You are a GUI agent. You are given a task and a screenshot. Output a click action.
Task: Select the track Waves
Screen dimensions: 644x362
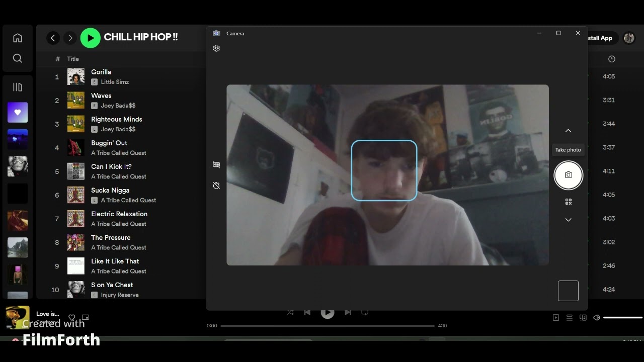(101, 96)
